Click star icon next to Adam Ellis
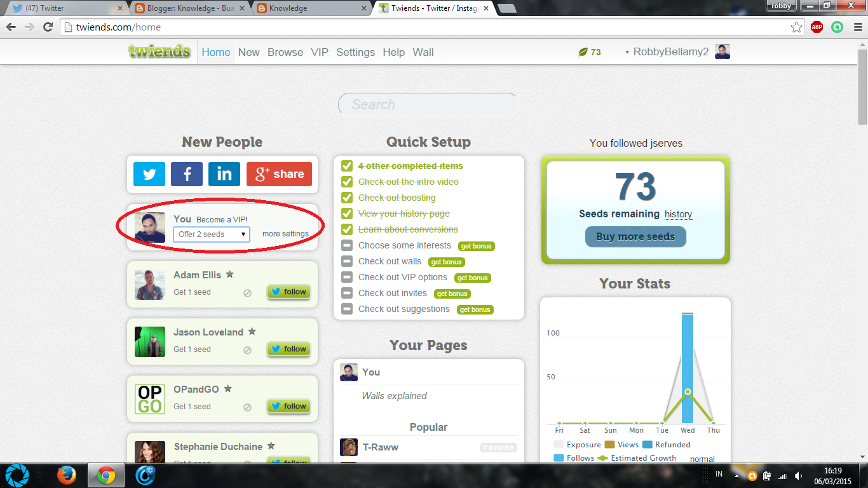 pos(230,274)
